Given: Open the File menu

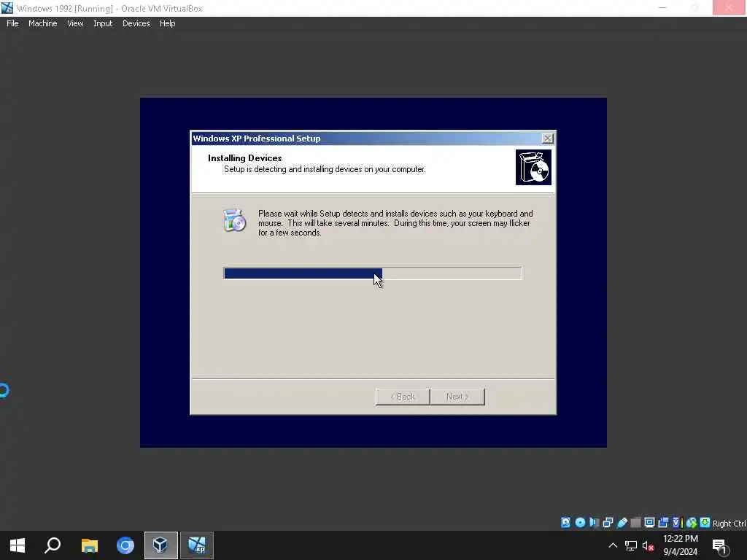Looking at the screenshot, I should (x=12, y=23).
